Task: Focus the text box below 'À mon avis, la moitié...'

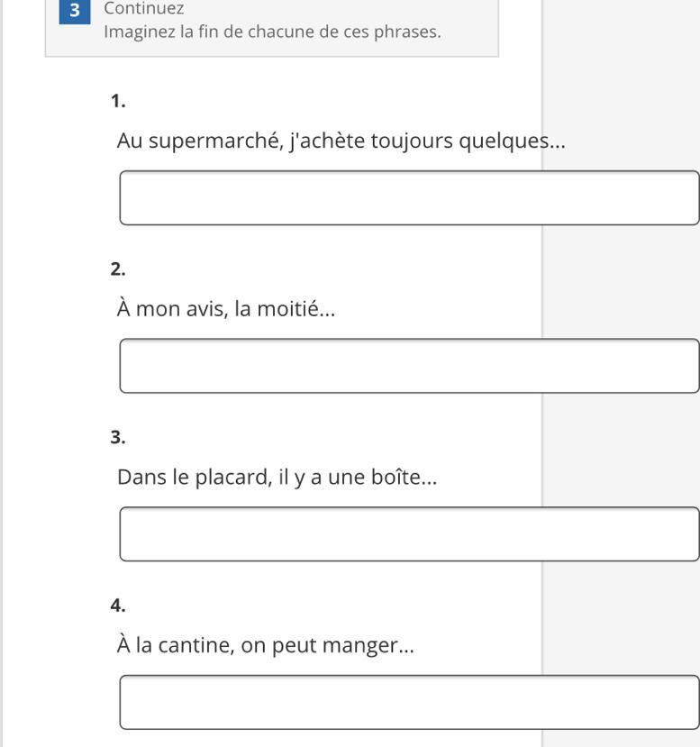Action: click(x=409, y=366)
